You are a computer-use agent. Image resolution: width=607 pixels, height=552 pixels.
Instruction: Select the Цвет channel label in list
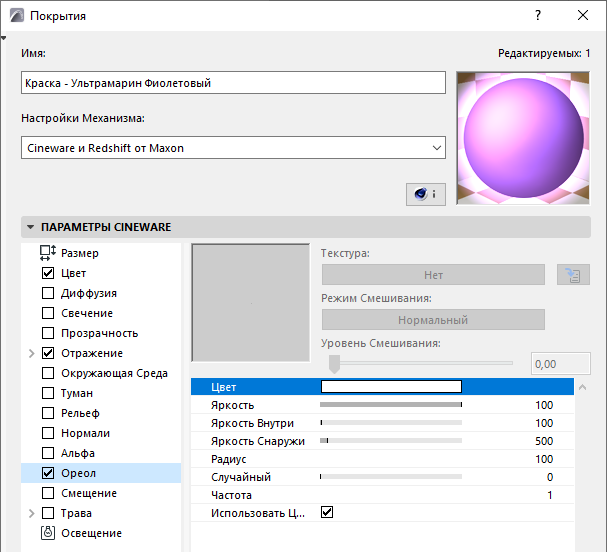[x=74, y=273]
